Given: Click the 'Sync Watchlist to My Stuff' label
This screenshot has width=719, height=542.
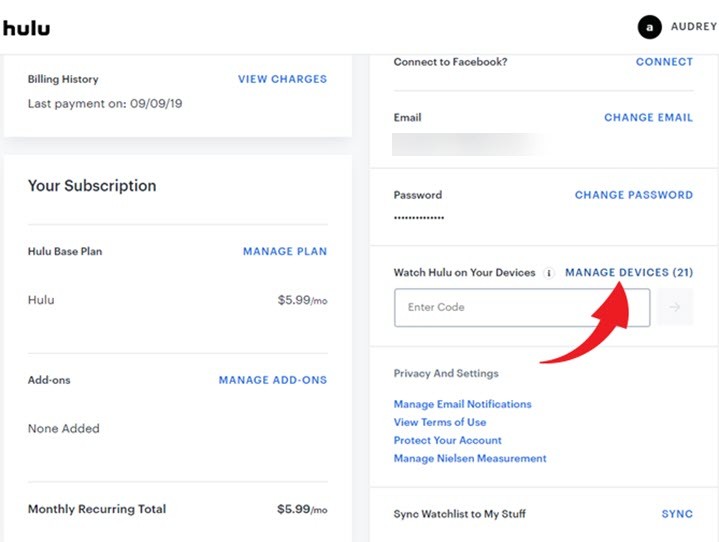Looking at the screenshot, I should (459, 514).
